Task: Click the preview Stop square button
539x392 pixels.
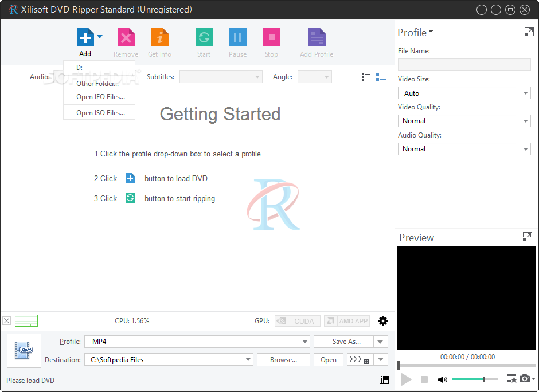Action: [x=424, y=379]
